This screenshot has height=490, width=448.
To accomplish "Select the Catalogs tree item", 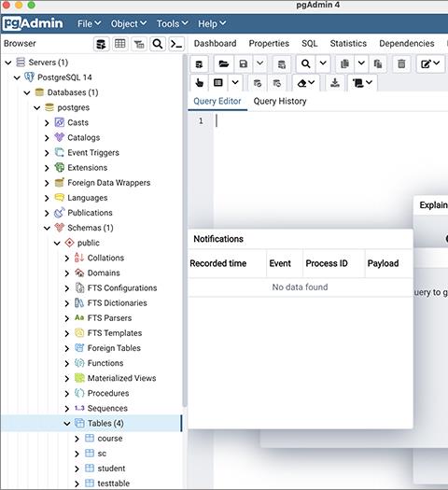I will tap(83, 137).
